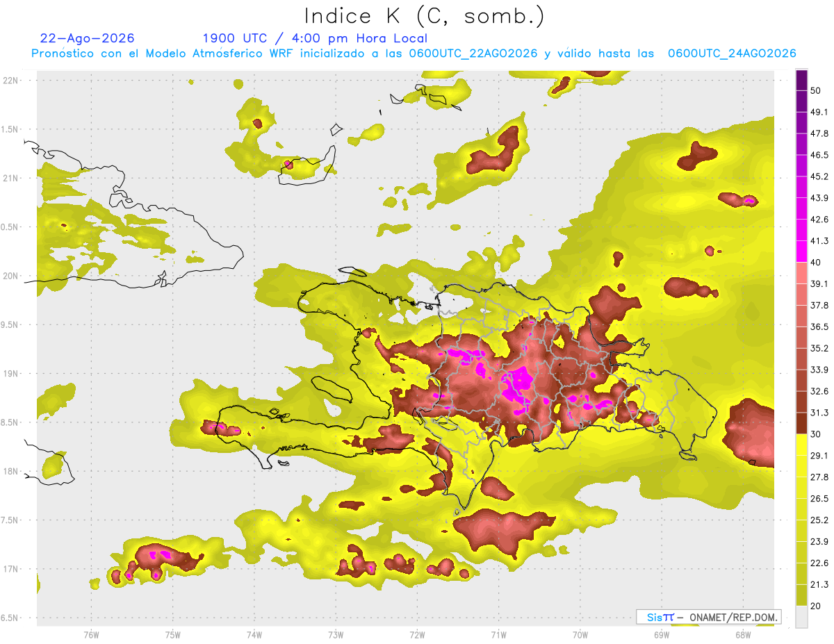Click the dark brown colorbar swatch between 30 and 31.3
The width and height of the screenshot is (834, 644).
point(801,424)
